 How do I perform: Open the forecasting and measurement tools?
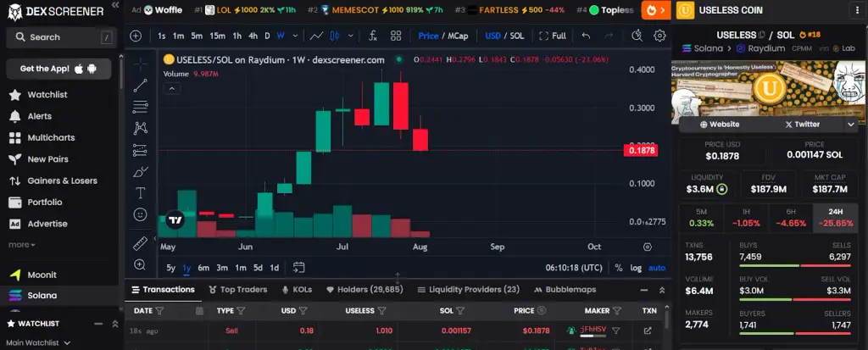click(x=141, y=150)
